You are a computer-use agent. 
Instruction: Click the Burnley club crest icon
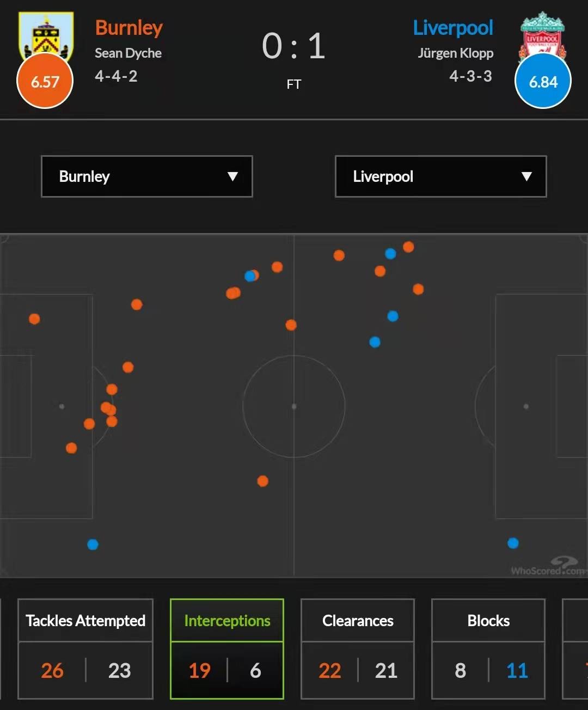[45, 34]
